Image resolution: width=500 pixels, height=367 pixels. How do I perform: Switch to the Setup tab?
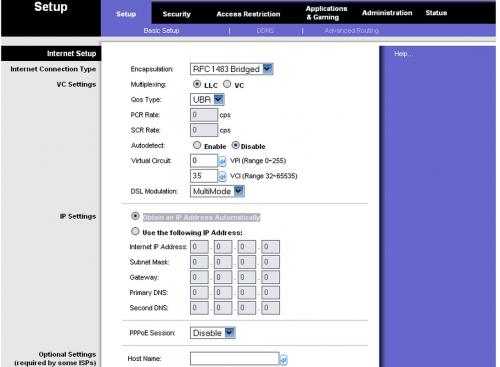126,14
